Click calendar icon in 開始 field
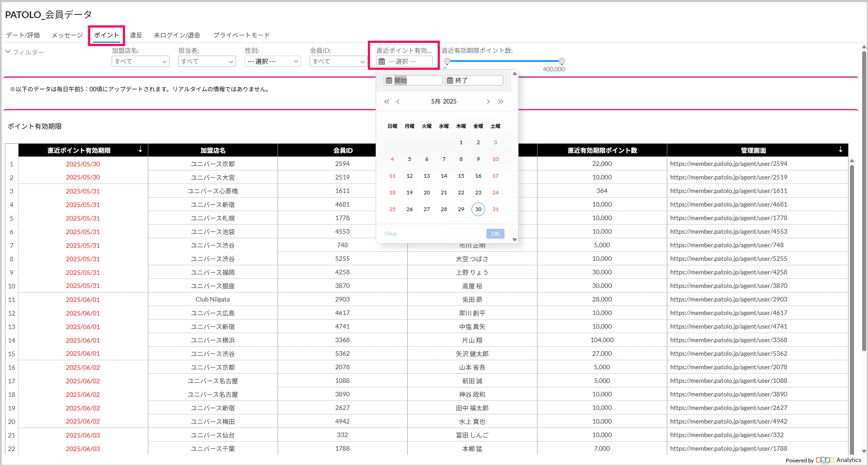 coord(389,80)
